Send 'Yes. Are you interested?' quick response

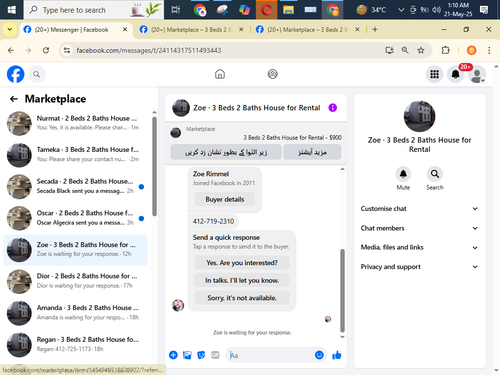pyautogui.click(x=242, y=263)
